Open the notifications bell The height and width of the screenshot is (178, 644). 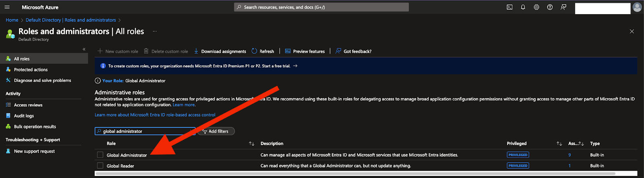click(x=523, y=7)
